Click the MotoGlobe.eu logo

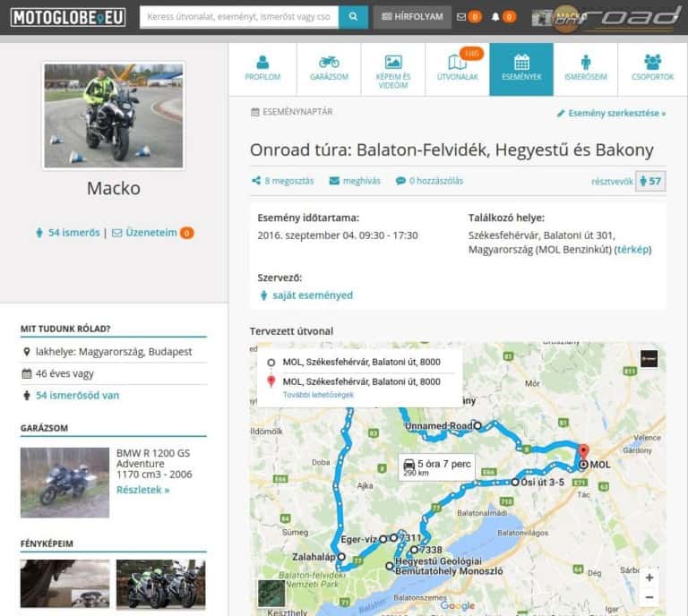68,17
